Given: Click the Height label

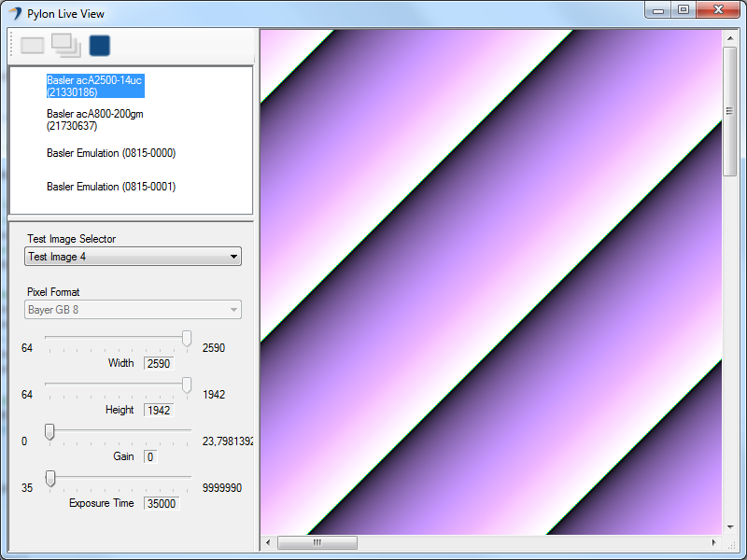Looking at the screenshot, I should coord(120,410).
